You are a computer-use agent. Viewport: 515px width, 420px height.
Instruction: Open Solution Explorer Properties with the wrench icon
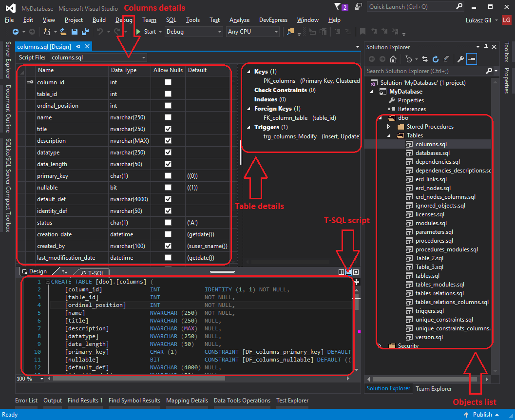point(460,58)
